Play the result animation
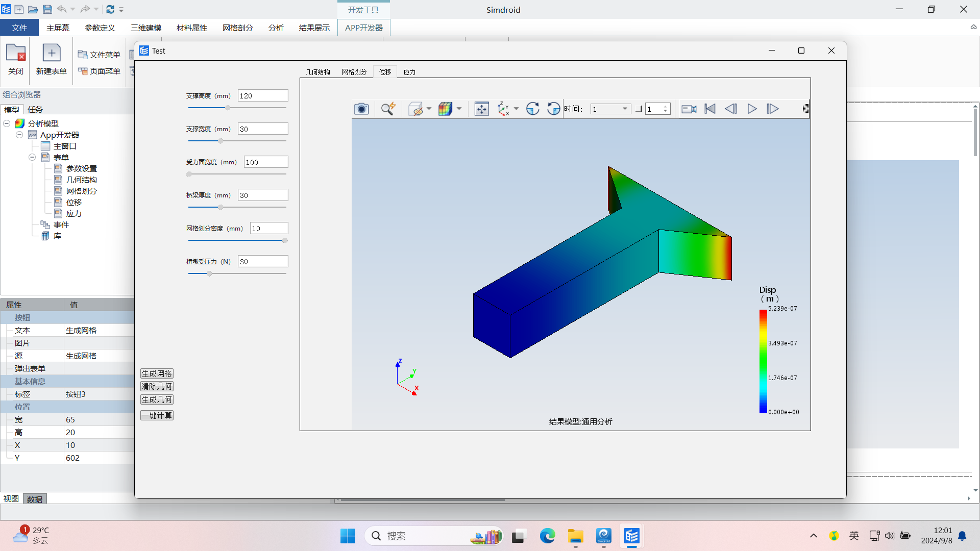Screen dimensions: 980x551 752,109
